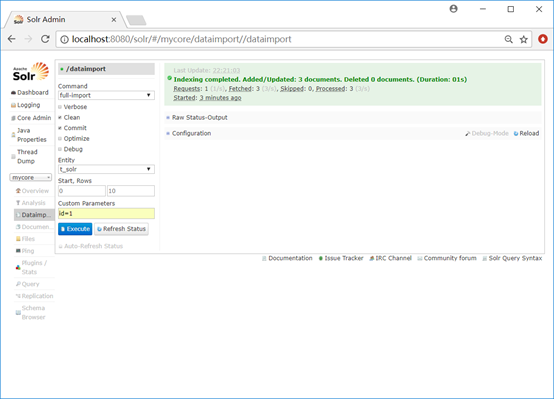
Task: Open Plugins / Stats
Action: click(31, 268)
